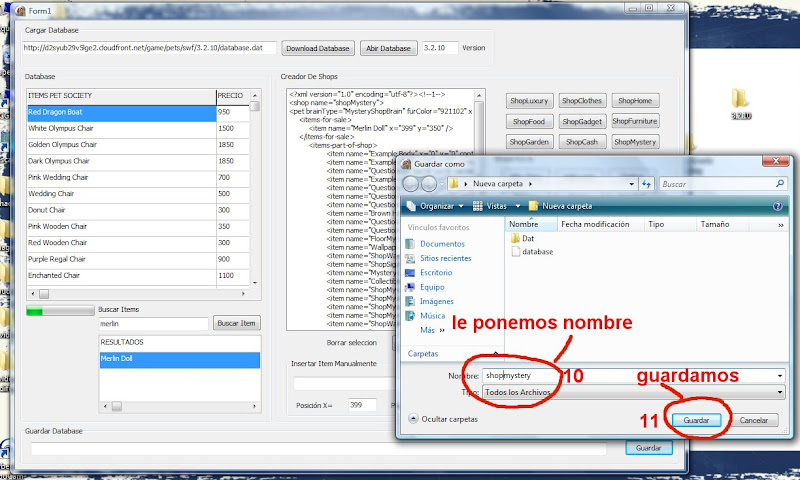The image size is (800, 480).
Task: Open the Tipo file type dropdown
Action: click(x=633, y=392)
